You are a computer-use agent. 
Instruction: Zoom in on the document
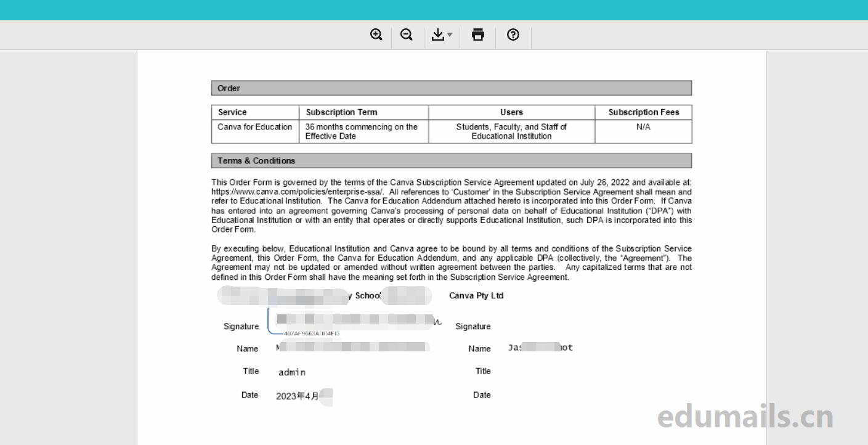376,35
